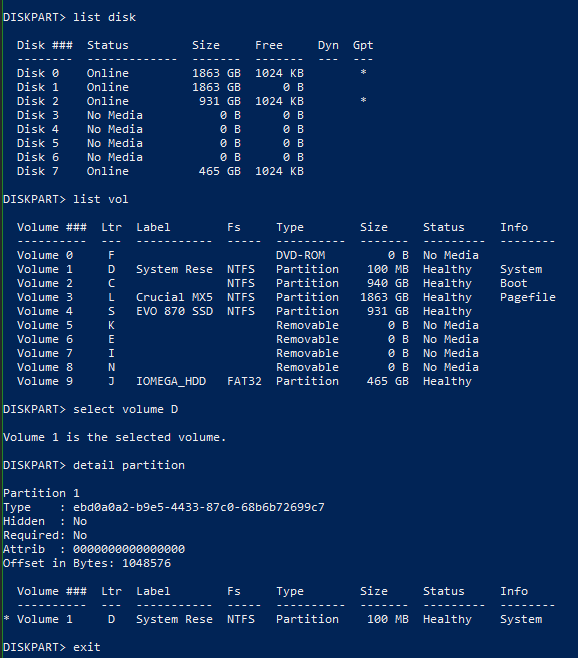The width and height of the screenshot is (578, 658).
Task: Click the Volume 0 DVD-ROM row
Action: pyautogui.click(x=248, y=255)
